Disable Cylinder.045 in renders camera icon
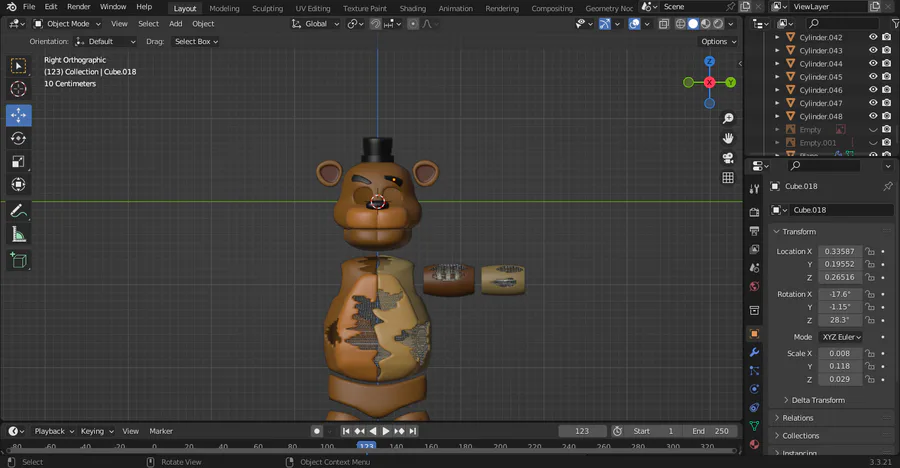The image size is (900, 468). point(886,77)
